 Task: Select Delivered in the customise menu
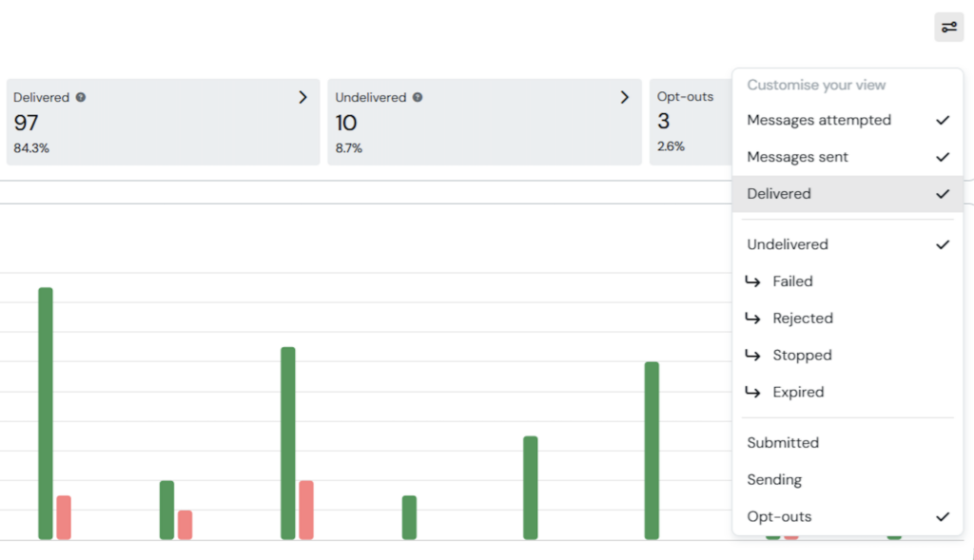click(x=779, y=194)
